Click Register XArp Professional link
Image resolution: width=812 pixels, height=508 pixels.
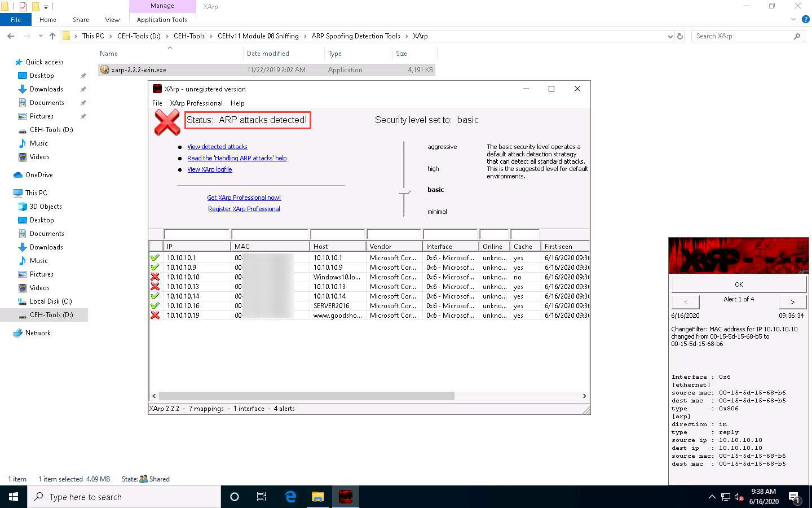click(x=244, y=209)
